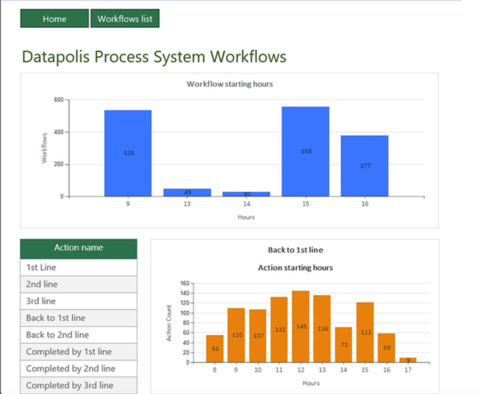
Task: Open the Home page button
Action: click(54, 19)
